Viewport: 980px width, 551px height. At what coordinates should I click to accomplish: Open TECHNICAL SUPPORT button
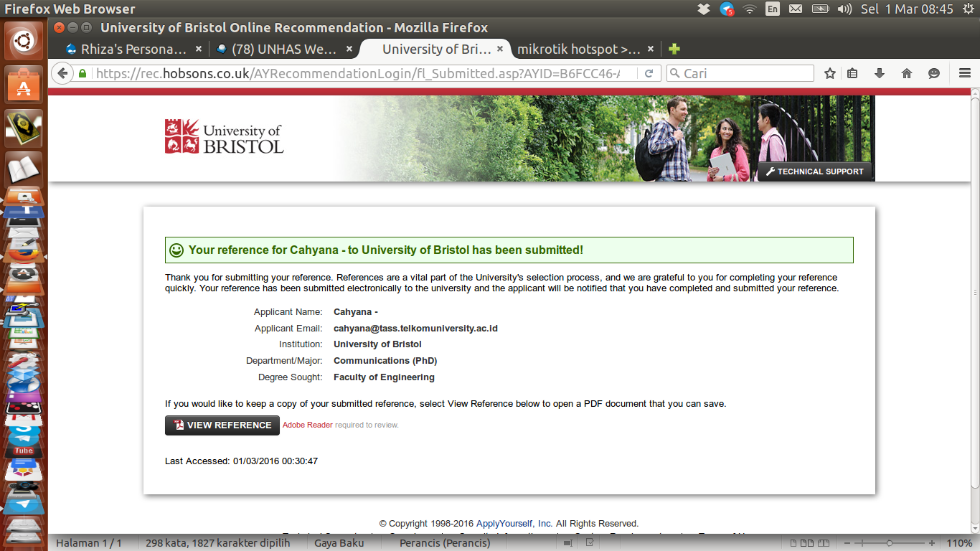(x=815, y=171)
